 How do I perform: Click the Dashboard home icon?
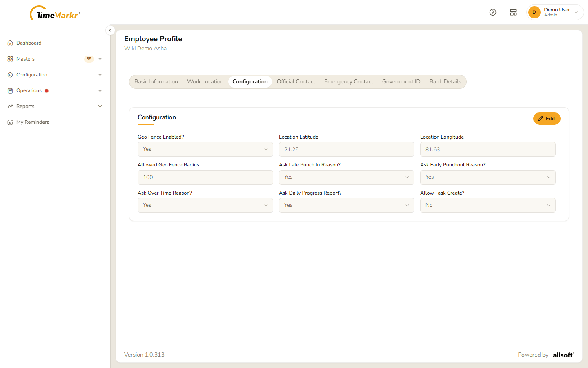[x=10, y=43]
